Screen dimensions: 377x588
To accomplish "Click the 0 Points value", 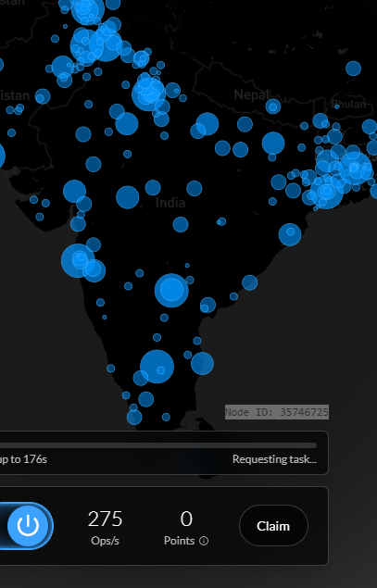I will click(x=186, y=519).
